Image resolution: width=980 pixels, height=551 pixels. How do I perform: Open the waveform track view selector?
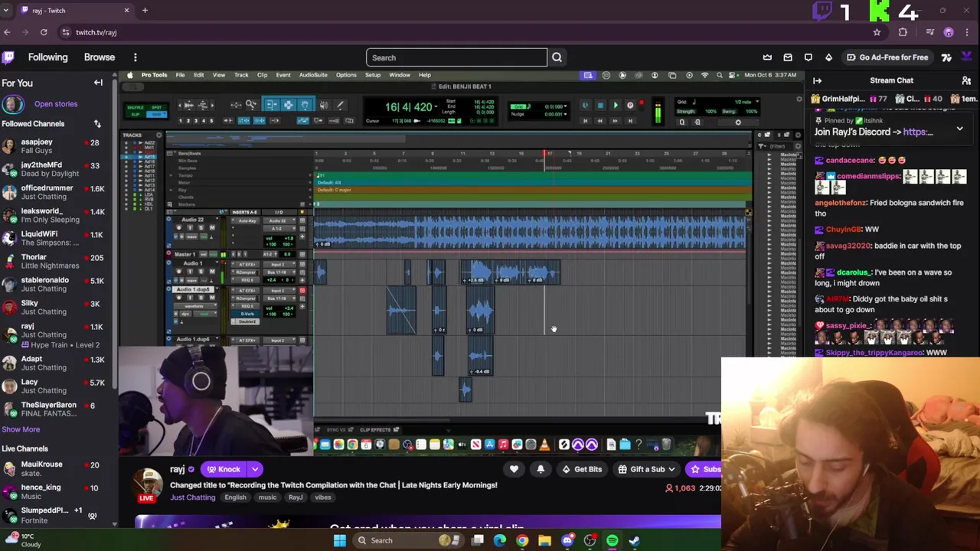[x=194, y=306]
